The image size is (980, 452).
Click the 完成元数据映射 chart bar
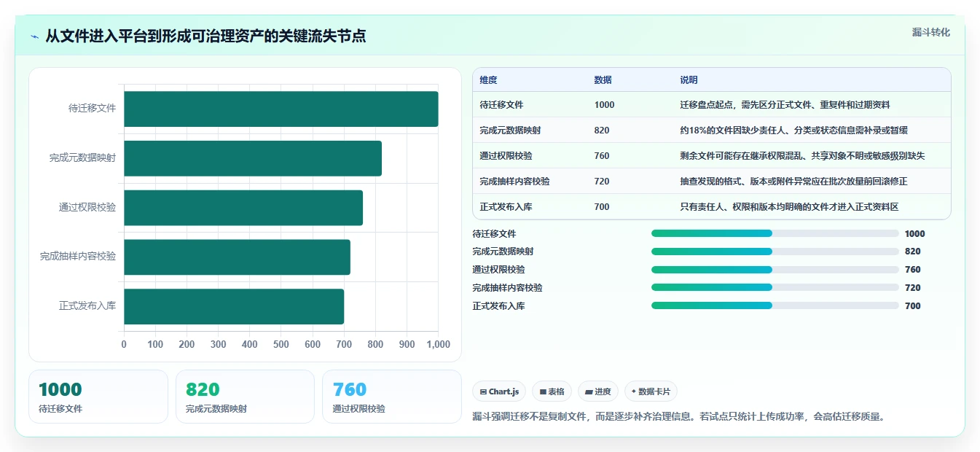coord(253,158)
